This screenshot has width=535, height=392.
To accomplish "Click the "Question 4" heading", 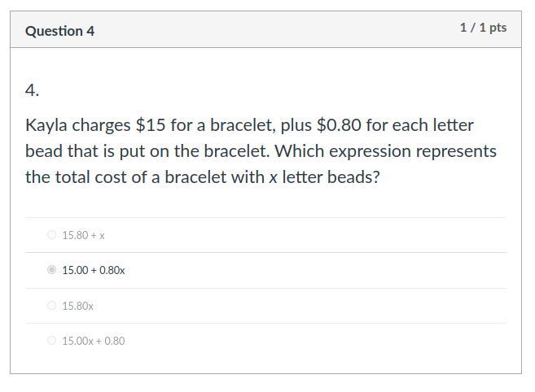I will click(x=59, y=31).
